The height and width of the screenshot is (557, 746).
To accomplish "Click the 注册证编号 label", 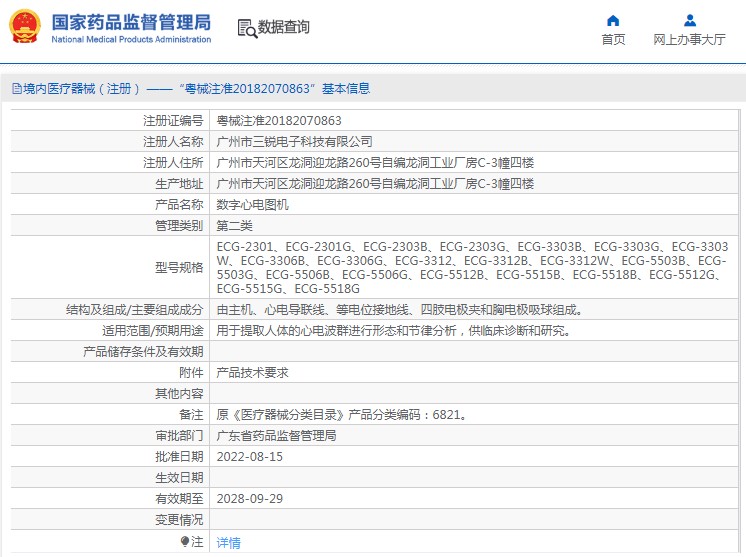I will click(x=173, y=121).
